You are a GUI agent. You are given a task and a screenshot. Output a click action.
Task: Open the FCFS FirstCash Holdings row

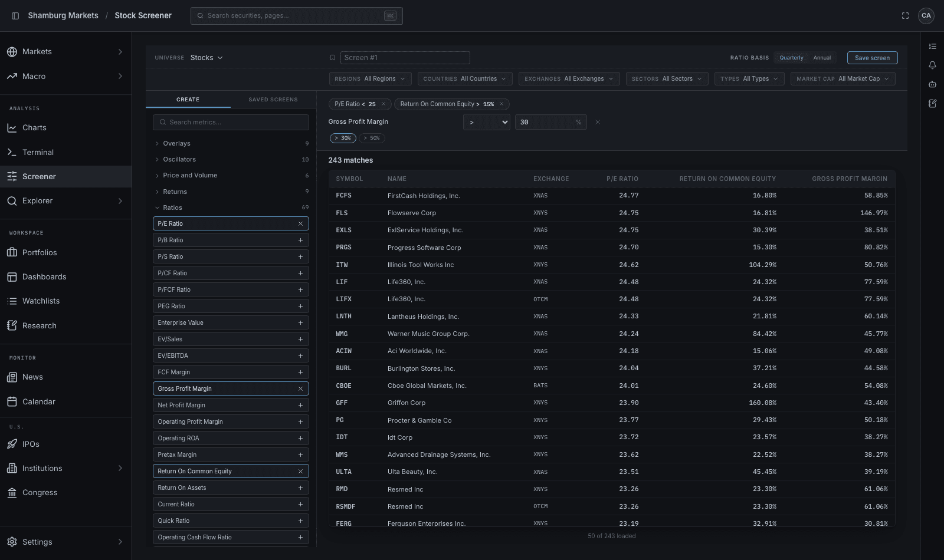point(612,196)
